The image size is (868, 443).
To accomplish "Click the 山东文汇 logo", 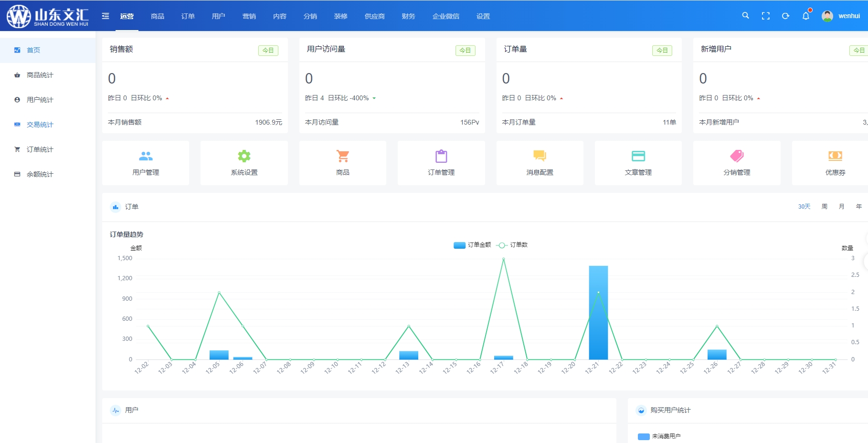I will pos(48,16).
